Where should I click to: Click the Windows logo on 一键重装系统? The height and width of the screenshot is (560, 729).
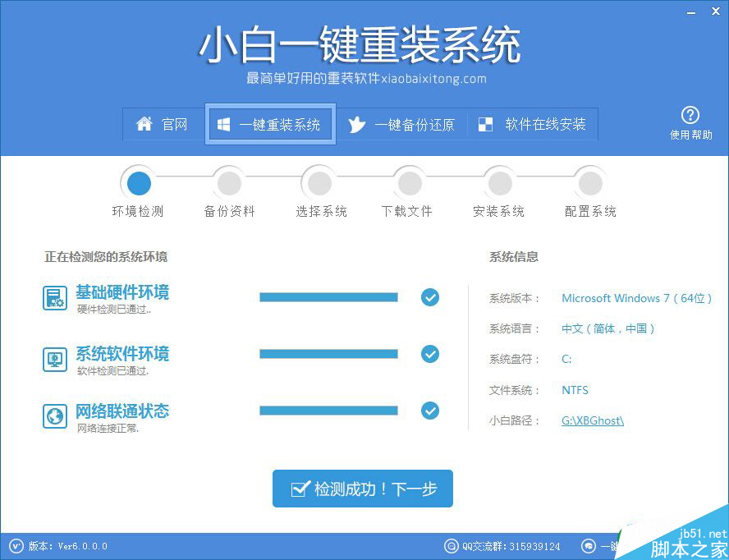pyautogui.click(x=223, y=124)
